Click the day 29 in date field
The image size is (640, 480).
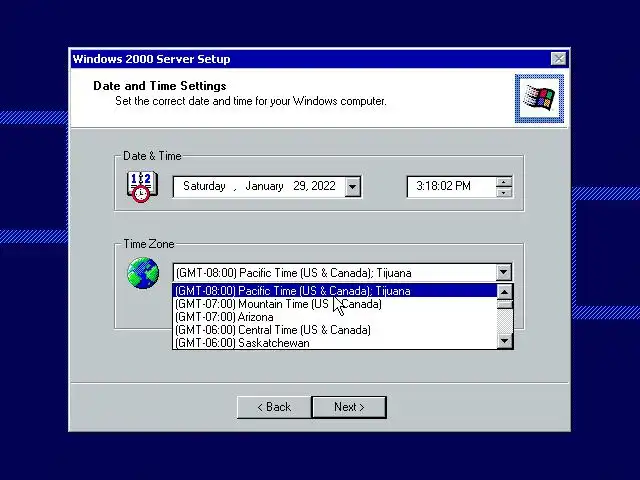click(300, 186)
